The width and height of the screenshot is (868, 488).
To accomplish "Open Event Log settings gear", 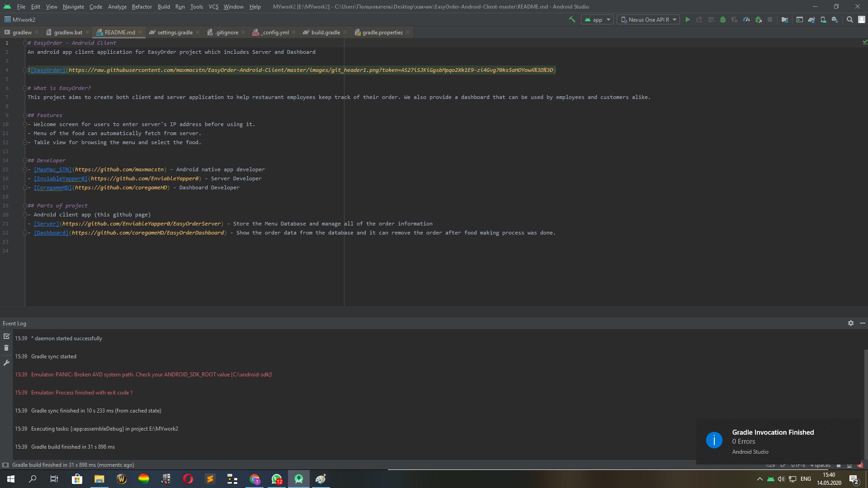I will pos(851,323).
